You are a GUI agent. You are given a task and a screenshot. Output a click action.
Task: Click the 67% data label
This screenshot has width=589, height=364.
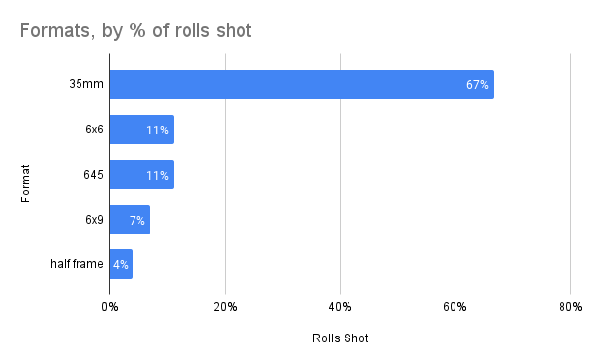(477, 85)
